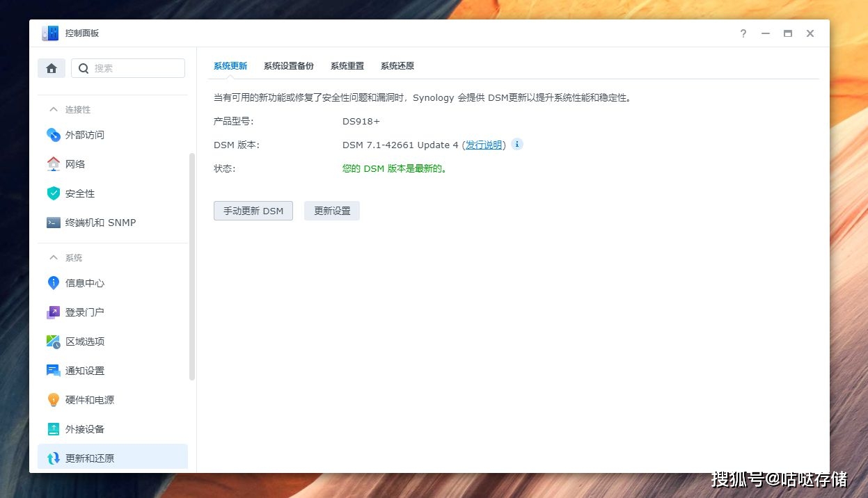Viewport: 868px width, 498px height.
Task: Open 区域选项 in sidebar
Action: pos(113,342)
